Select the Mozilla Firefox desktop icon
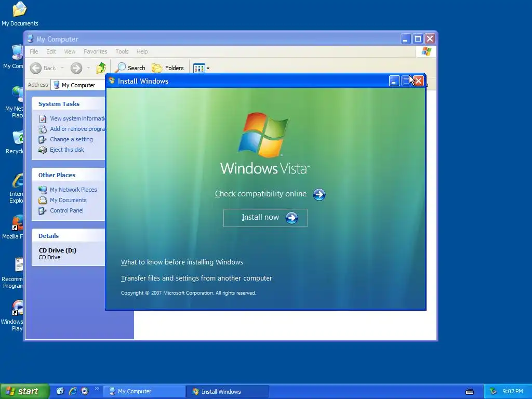 point(13,228)
